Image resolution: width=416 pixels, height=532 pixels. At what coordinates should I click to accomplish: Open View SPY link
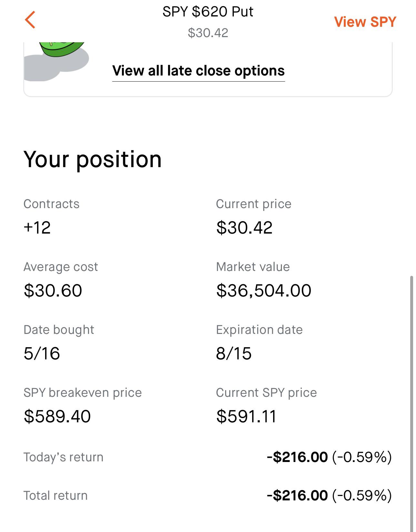pos(365,22)
